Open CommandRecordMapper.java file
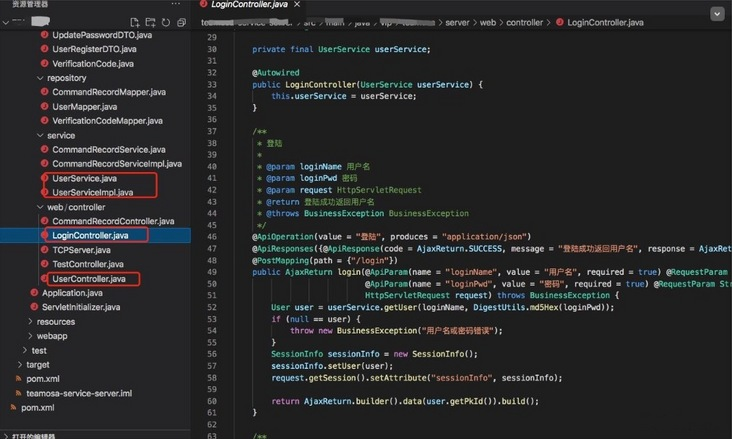Screen dimensions: 732x439 pos(109,92)
